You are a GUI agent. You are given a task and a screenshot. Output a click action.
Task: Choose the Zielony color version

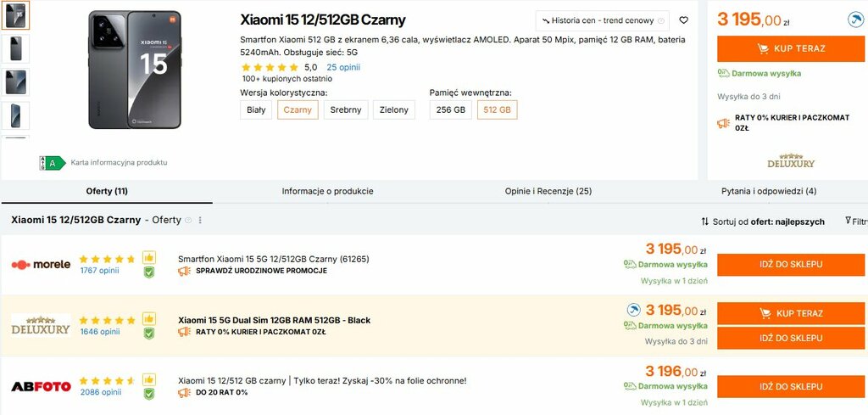[x=393, y=109]
